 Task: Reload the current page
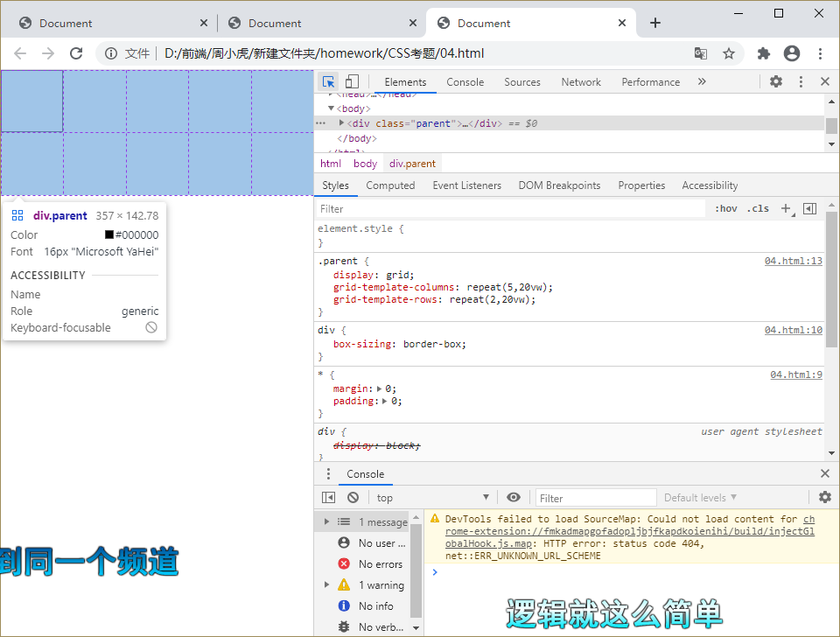coord(76,53)
